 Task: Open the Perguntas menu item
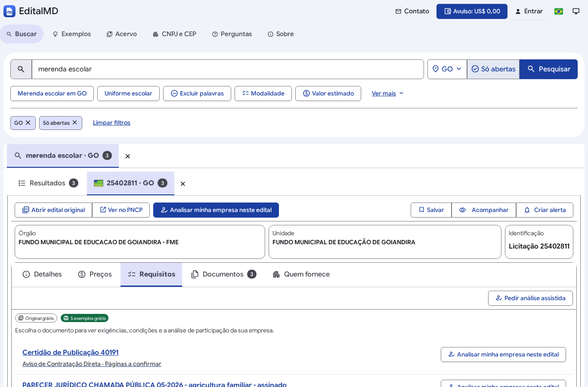click(x=232, y=34)
